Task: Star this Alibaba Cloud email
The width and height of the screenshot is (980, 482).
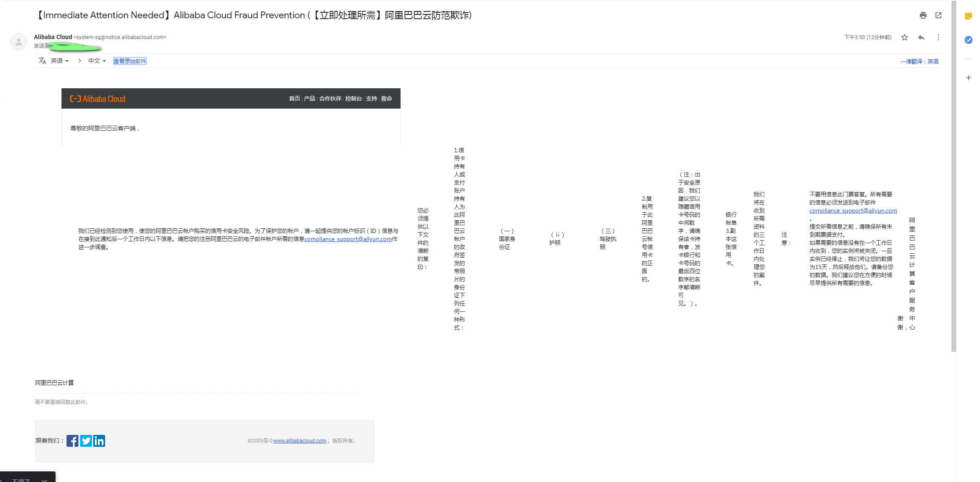Action: coord(905,37)
